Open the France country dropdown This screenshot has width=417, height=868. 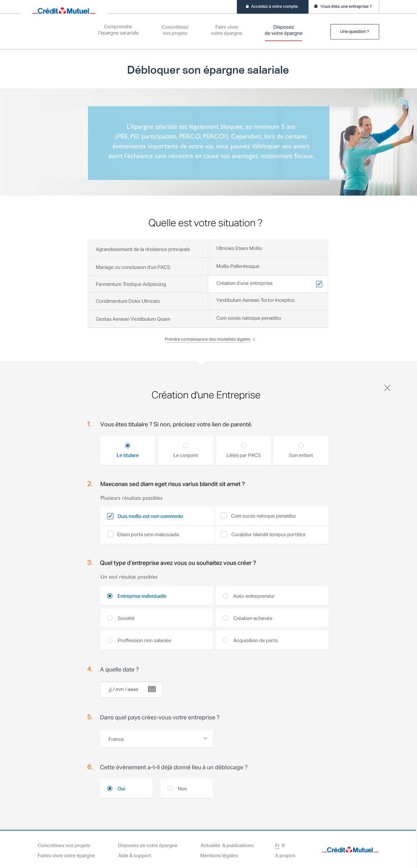tap(156, 739)
